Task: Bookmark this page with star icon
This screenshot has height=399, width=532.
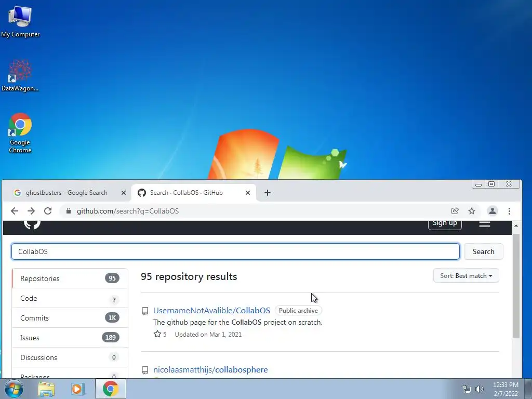Action: coord(472,211)
